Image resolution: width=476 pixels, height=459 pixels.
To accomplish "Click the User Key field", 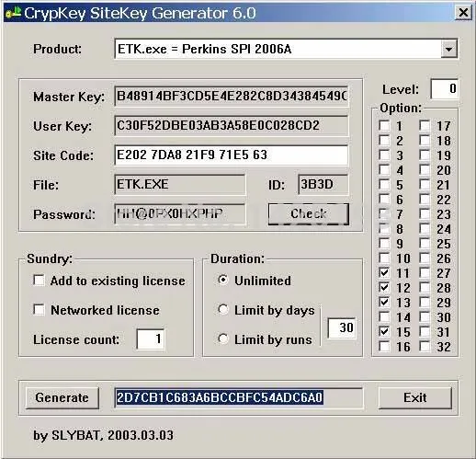I will (x=232, y=126).
